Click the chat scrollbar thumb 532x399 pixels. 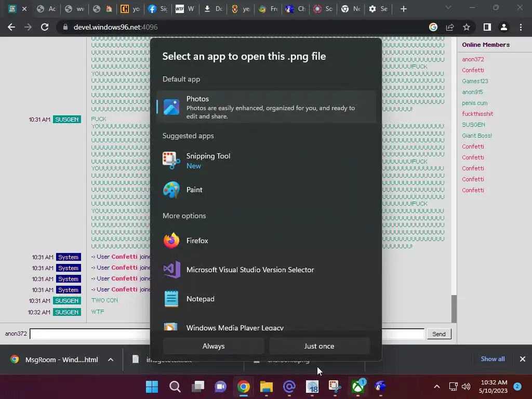click(454, 309)
